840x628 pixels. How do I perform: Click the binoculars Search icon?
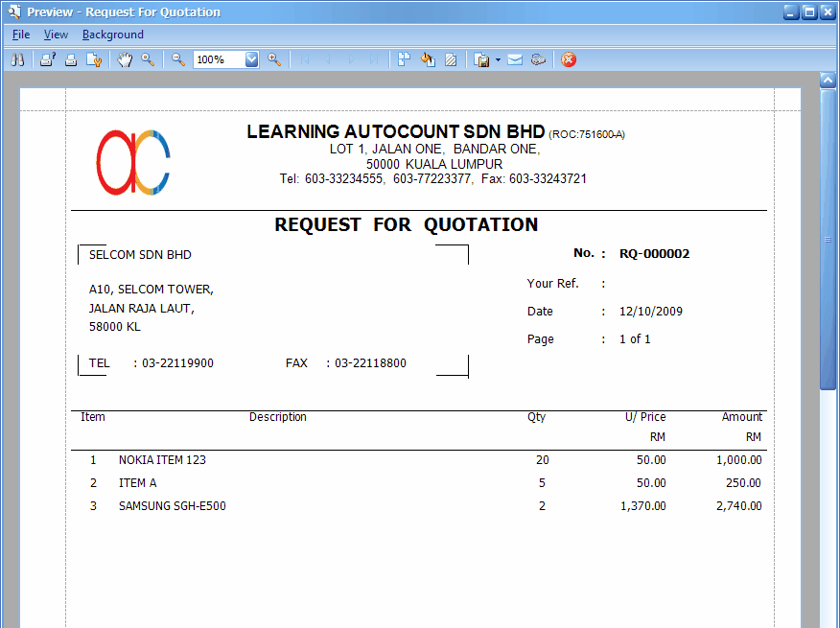click(x=17, y=59)
